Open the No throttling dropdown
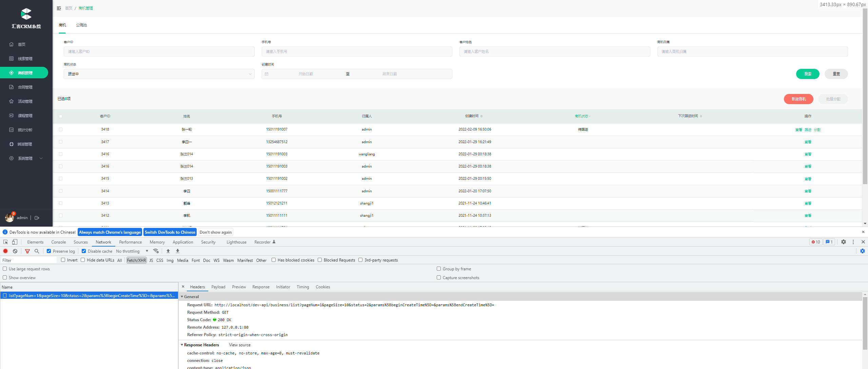This screenshot has height=369, width=868. 132,251
